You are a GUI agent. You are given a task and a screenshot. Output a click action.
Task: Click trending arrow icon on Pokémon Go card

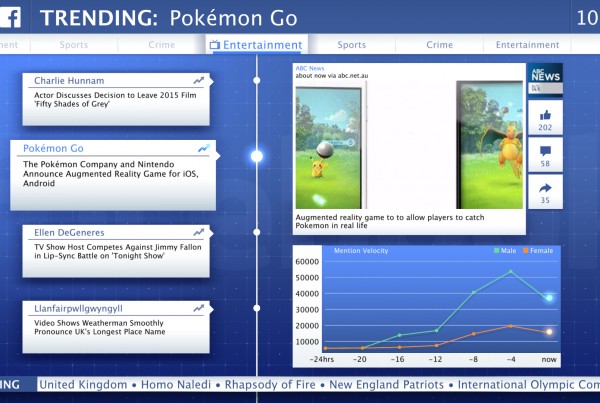pos(204,148)
